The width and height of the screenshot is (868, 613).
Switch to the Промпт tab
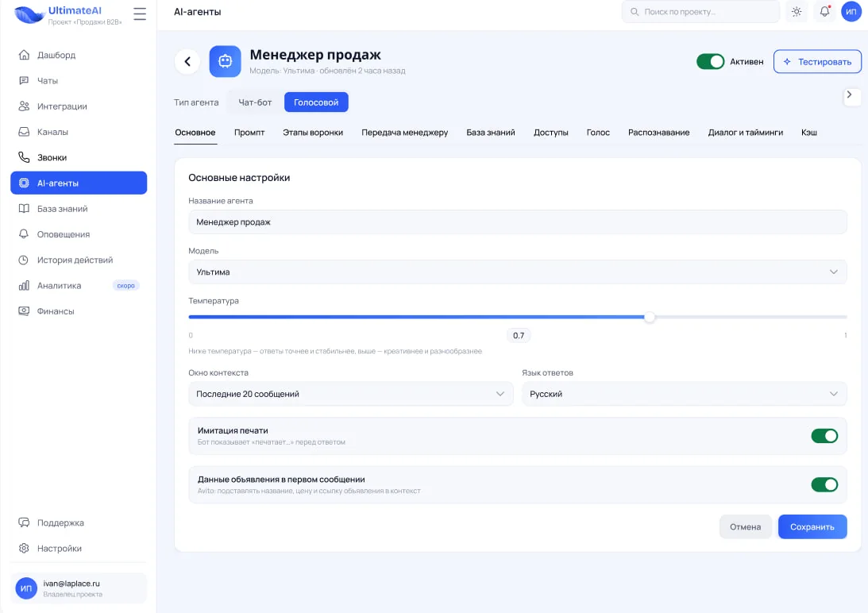(x=249, y=133)
